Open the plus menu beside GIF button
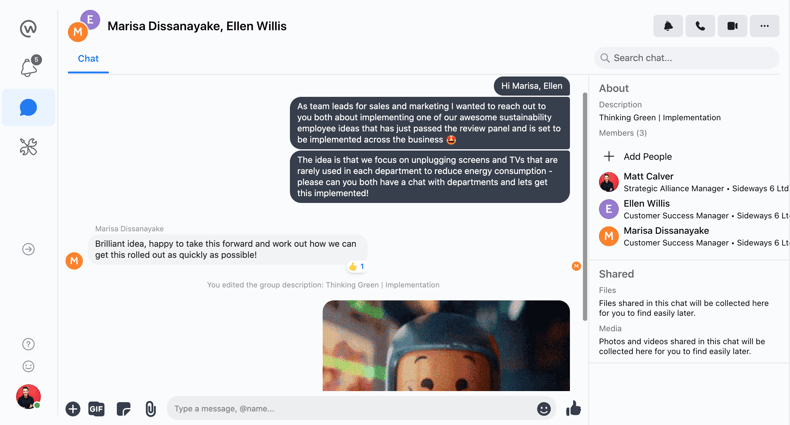 click(x=73, y=409)
